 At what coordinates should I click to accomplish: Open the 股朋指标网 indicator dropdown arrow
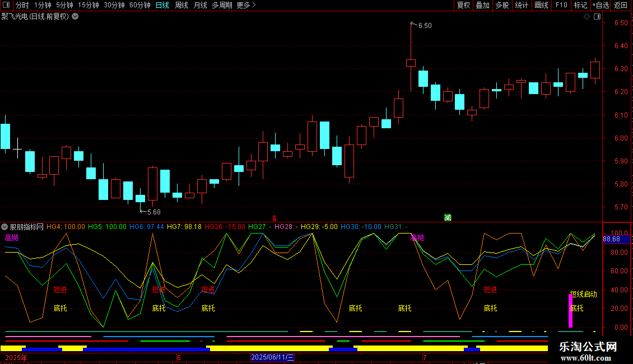coord(4,227)
